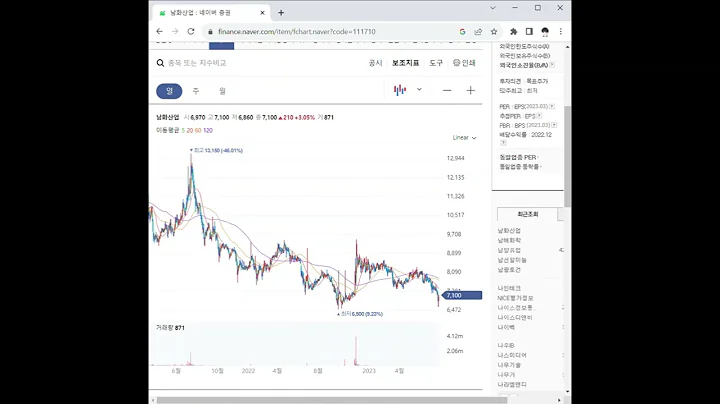Screen dimensions: 720x404
Task: Toggle the 120-day moving average
Action: pyautogui.click(x=208, y=130)
